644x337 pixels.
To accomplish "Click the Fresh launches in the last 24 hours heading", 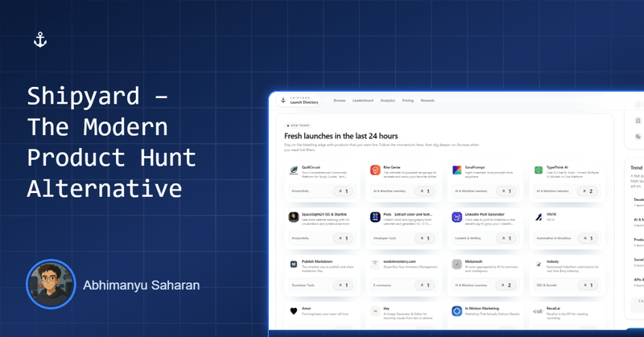I will coord(341,136).
